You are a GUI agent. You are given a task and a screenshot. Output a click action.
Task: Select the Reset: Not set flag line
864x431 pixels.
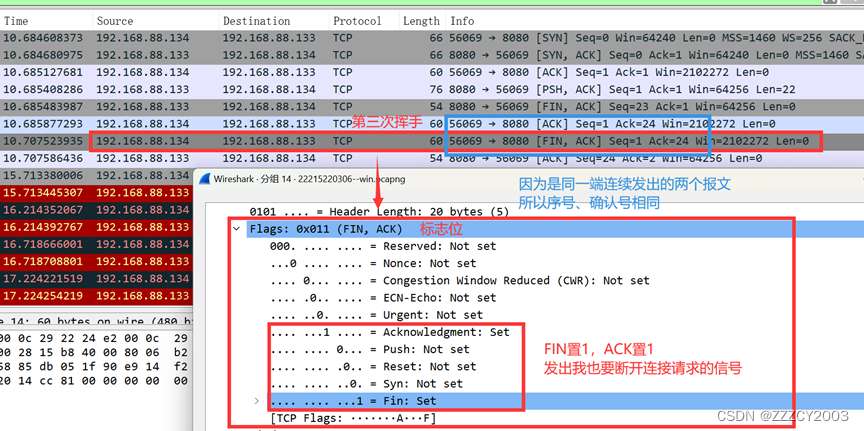(373, 366)
